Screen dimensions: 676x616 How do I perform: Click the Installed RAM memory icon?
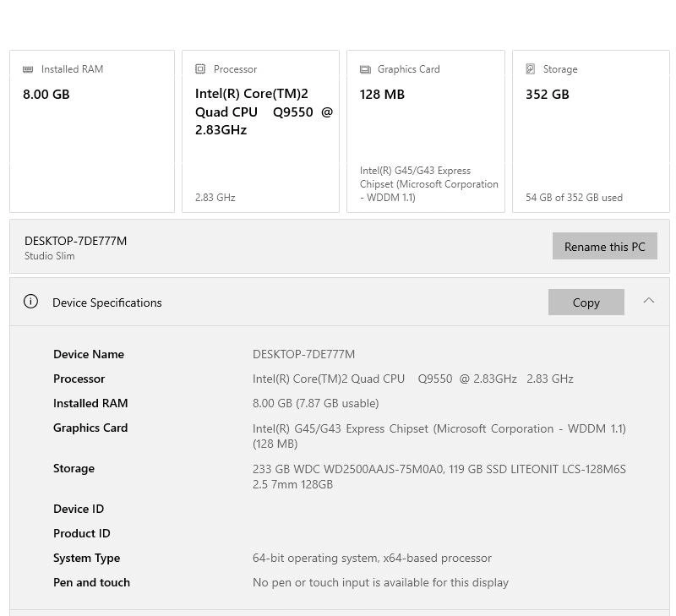[x=28, y=69]
